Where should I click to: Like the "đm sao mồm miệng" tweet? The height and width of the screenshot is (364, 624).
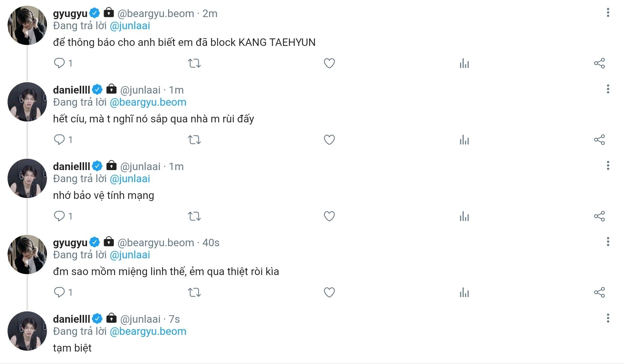pos(329,292)
